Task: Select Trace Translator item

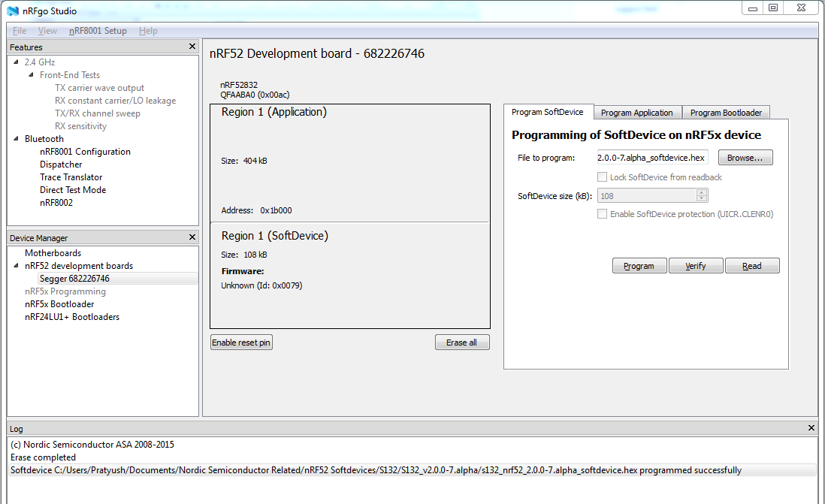Action: (x=71, y=177)
